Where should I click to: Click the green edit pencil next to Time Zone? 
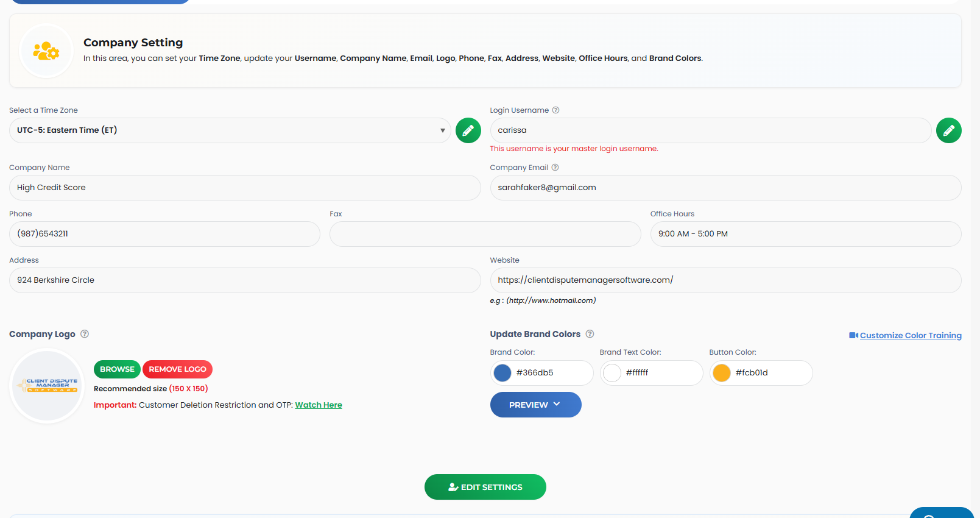468,130
